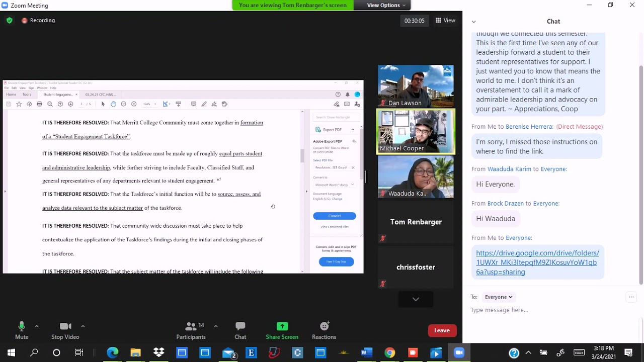Open the Convert to format dropdown
This screenshot has height=362, width=644.
tap(335, 185)
